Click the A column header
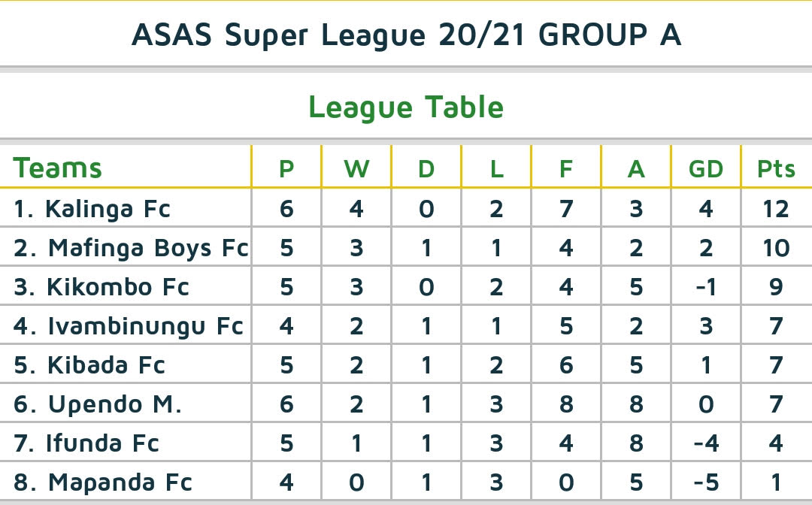This screenshot has height=505, width=812. click(636, 168)
